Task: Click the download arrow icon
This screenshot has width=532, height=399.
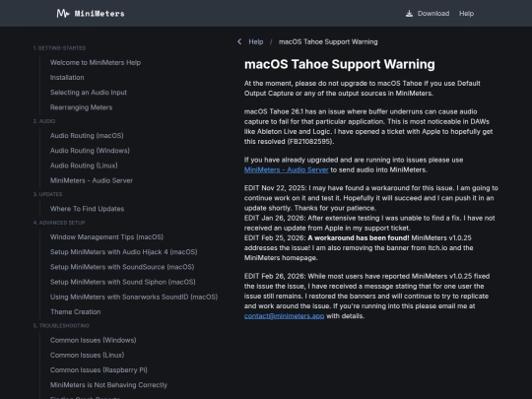Action: [x=409, y=14]
